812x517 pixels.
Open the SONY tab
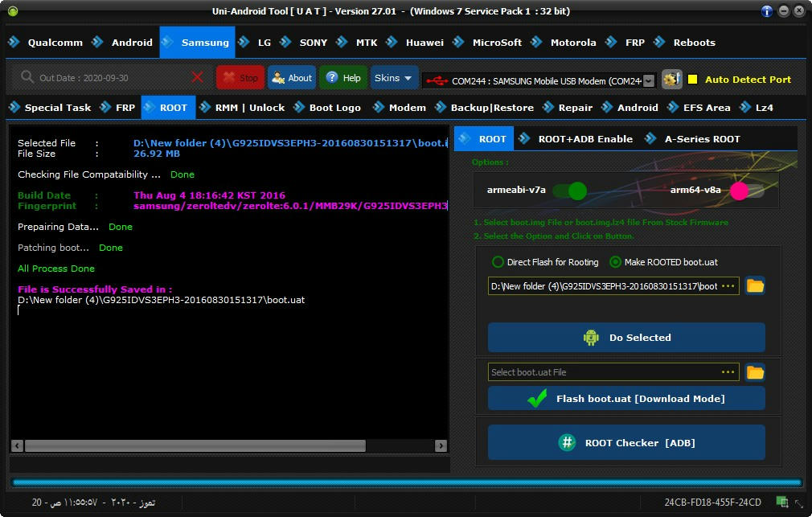(x=303, y=43)
